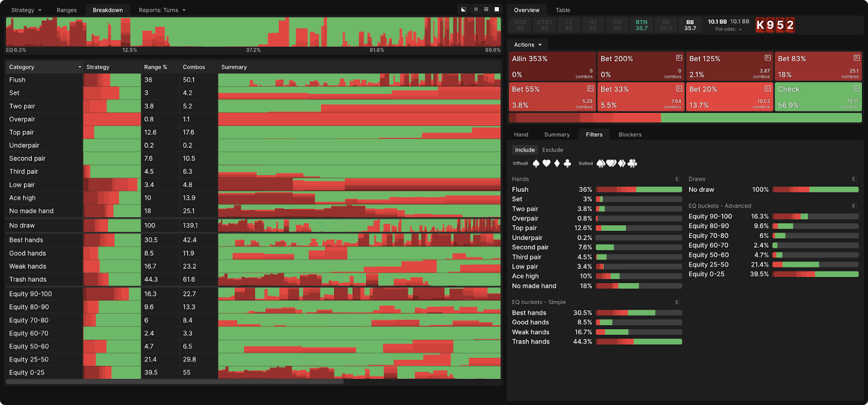The height and width of the screenshot is (405, 868).
Task: Click the offsuit club suit icon
Action: click(x=567, y=163)
